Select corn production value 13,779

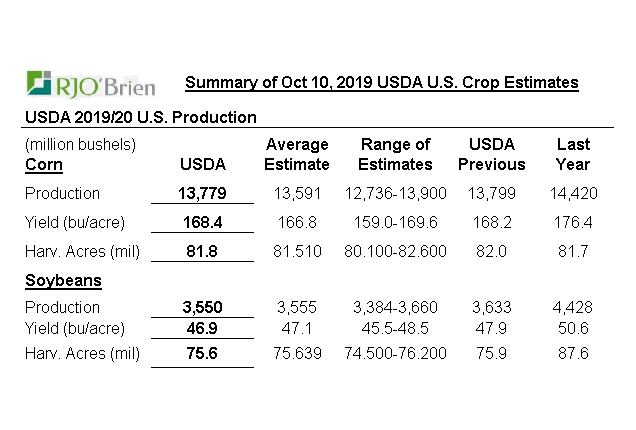[201, 193]
